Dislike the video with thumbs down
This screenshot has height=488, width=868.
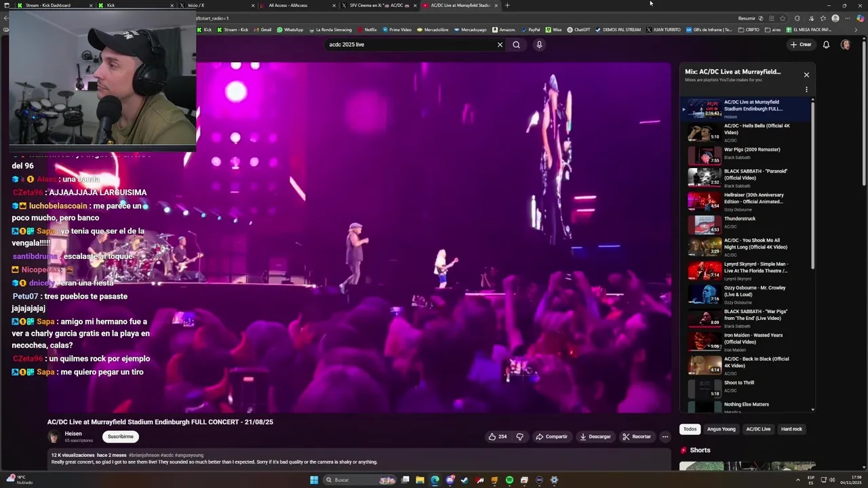pyautogui.click(x=520, y=436)
